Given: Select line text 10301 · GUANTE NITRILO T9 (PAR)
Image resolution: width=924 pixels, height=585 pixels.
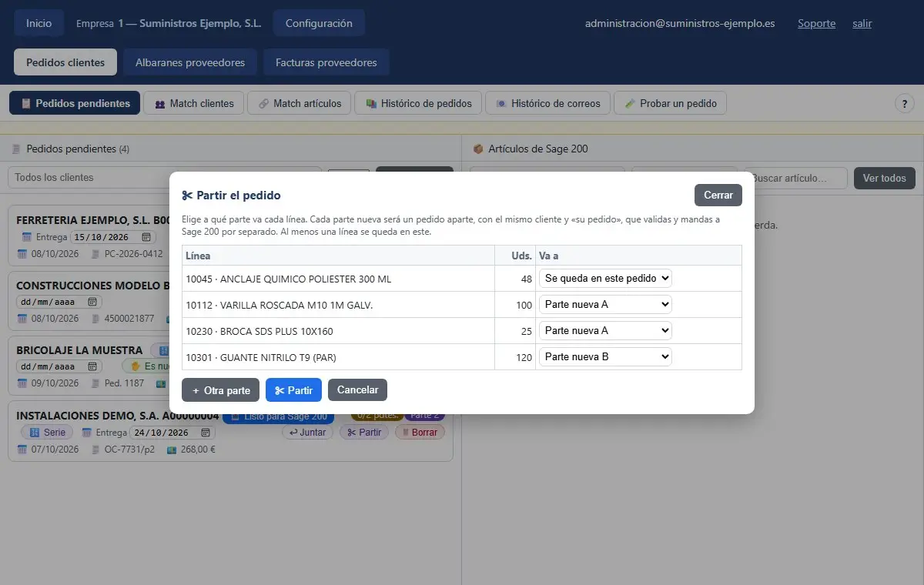Looking at the screenshot, I should 261,357.
